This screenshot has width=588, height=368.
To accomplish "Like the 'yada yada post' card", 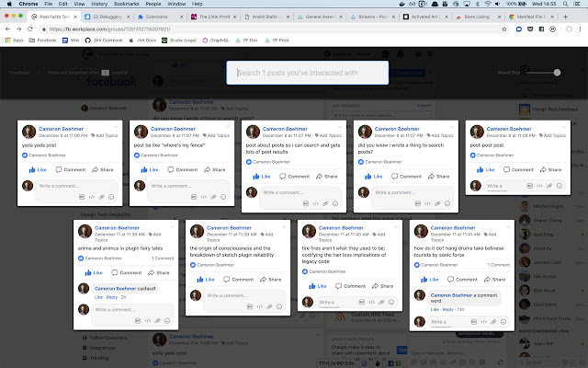I will (x=38, y=169).
